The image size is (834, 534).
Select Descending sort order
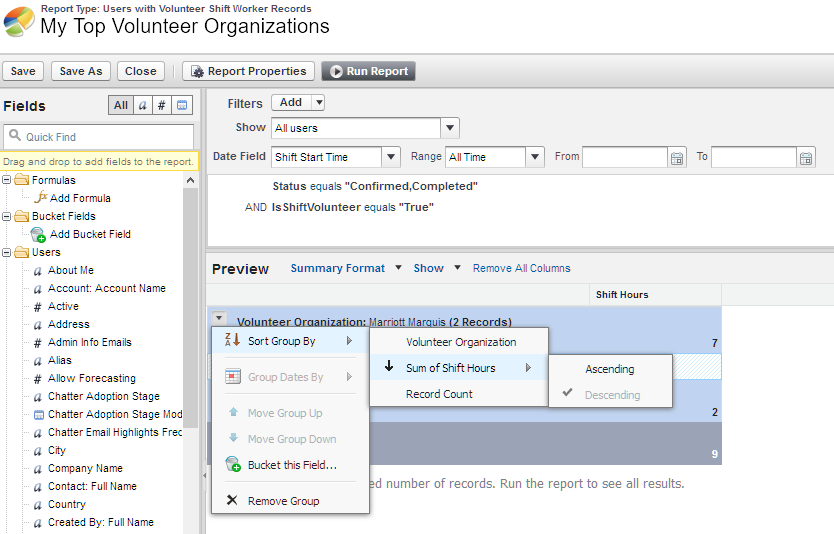(610, 395)
